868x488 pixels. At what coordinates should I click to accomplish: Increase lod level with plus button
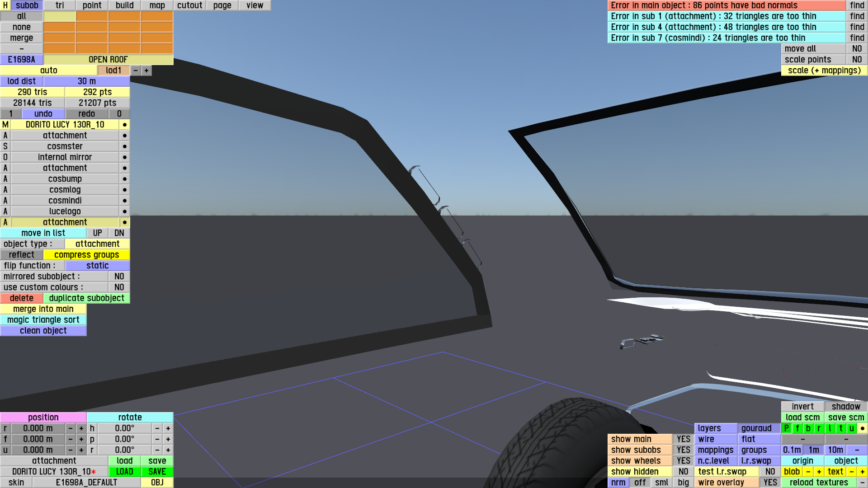[x=146, y=70]
